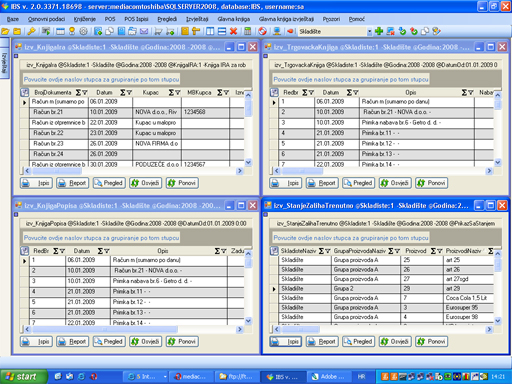
Task: Click the cart with green arrow icon
Action: click(170, 32)
